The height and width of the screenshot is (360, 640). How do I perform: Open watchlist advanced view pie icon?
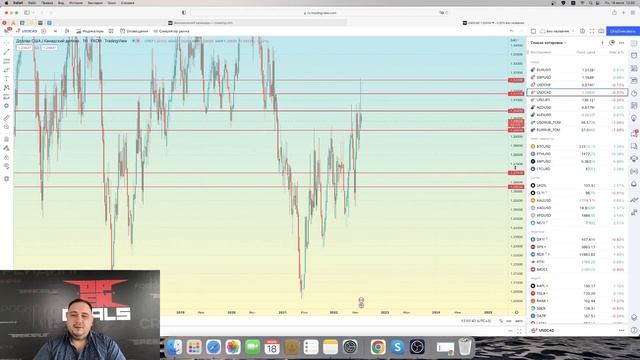(612, 42)
